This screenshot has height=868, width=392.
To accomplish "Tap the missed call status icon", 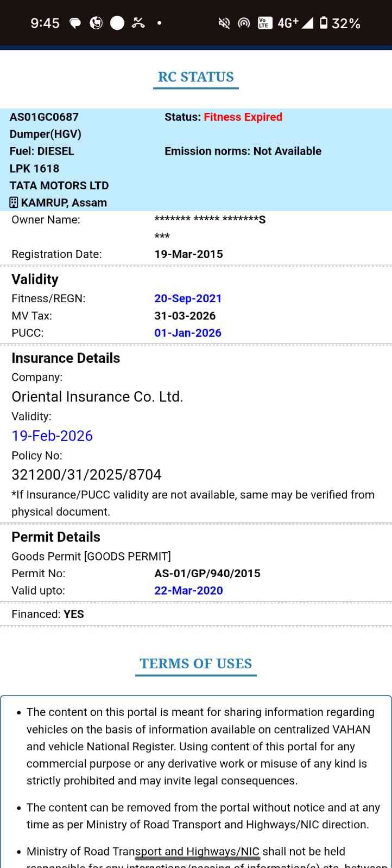I will 138,23.
